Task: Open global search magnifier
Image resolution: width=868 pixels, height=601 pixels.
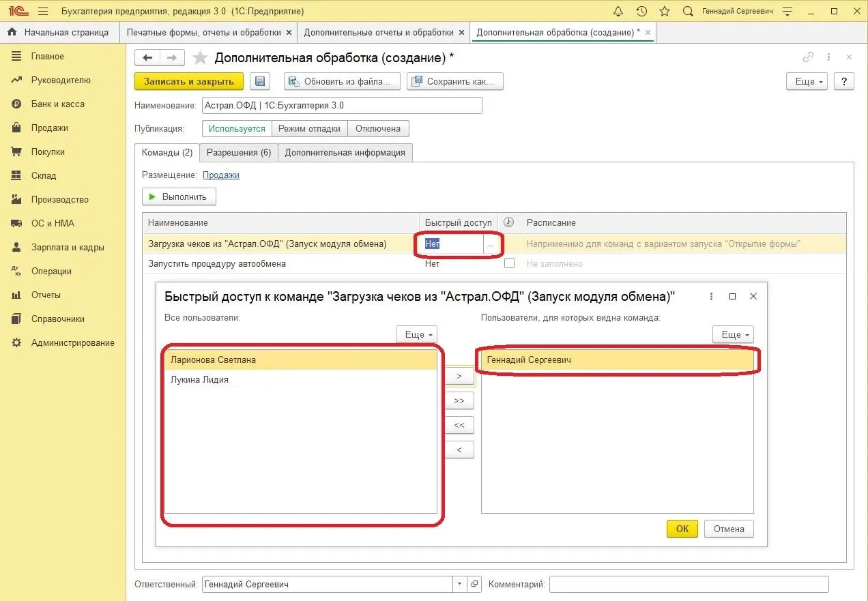Action: pos(688,12)
